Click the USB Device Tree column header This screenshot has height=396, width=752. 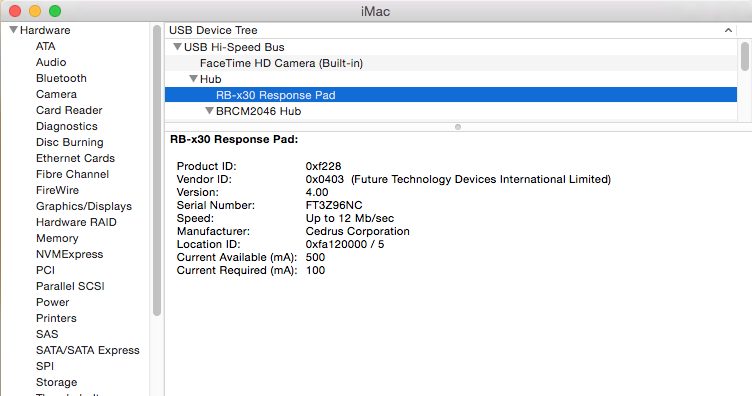coord(451,30)
